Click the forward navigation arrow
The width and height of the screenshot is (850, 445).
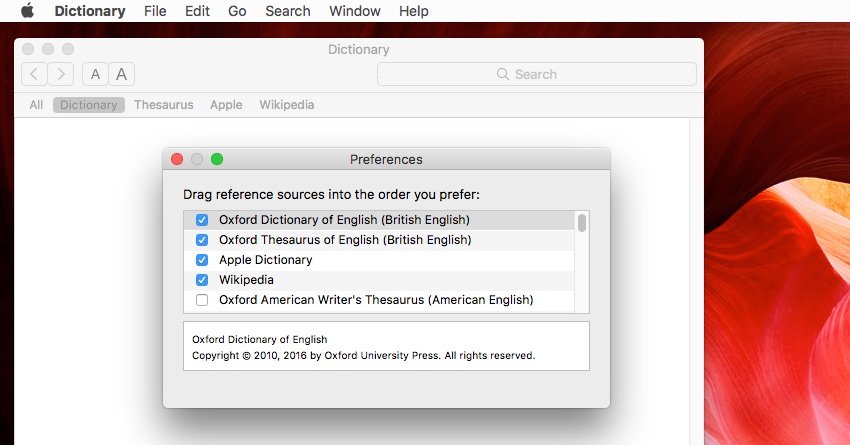click(61, 74)
